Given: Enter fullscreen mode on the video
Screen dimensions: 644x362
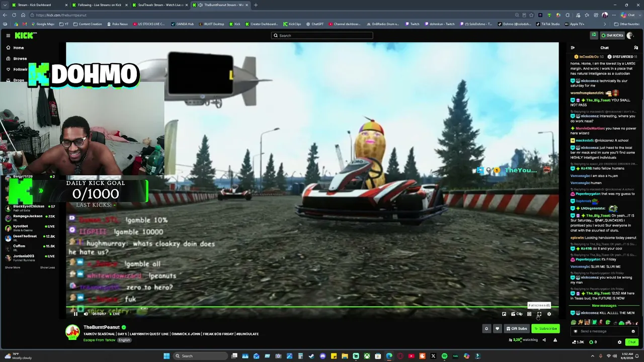Looking at the screenshot, I should pyautogui.click(x=539, y=314).
